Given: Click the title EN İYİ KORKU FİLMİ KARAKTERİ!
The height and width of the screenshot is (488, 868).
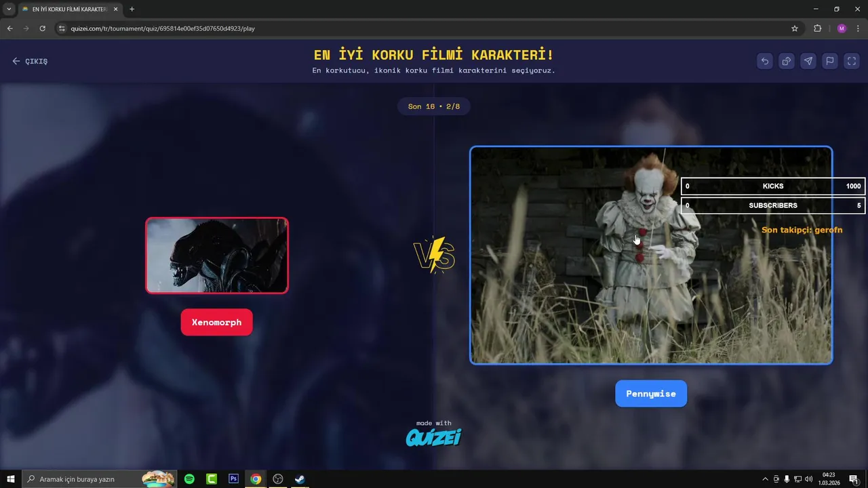Looking at the screenshot, I should coord(434,55).
